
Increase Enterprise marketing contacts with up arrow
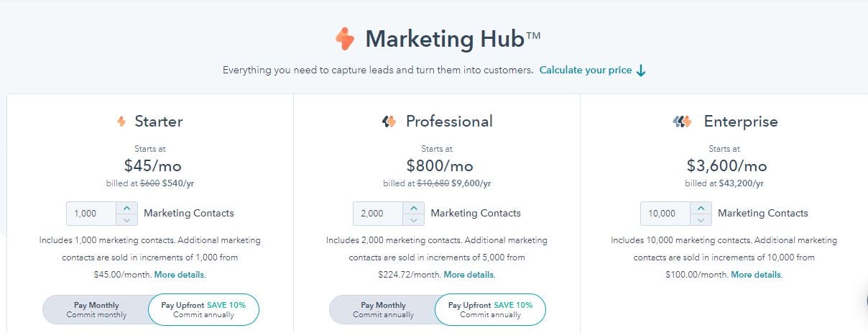pyautogui.click(x=701, y=208)
